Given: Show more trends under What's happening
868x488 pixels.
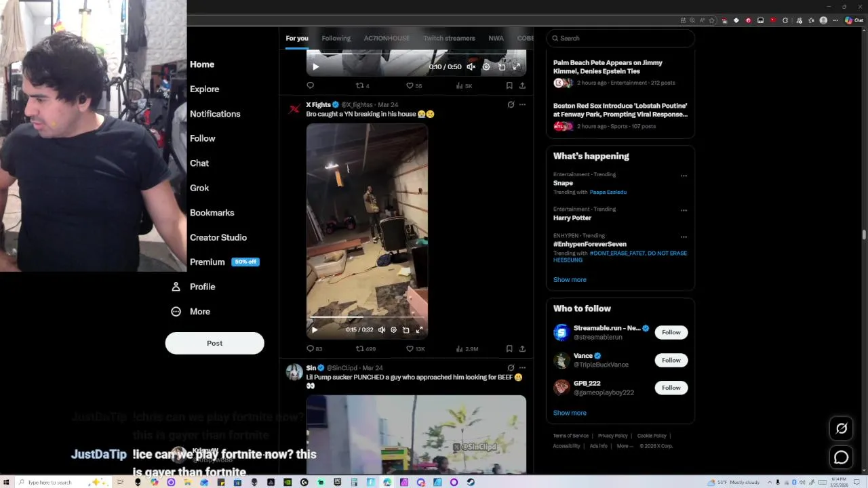Looking at the screenshot, I should [570, 280].
